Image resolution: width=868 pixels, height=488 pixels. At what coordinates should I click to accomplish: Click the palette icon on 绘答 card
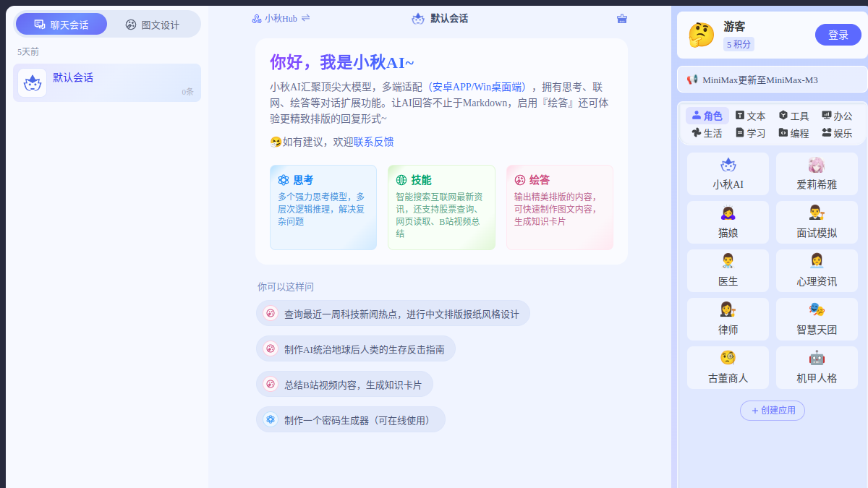520,180
